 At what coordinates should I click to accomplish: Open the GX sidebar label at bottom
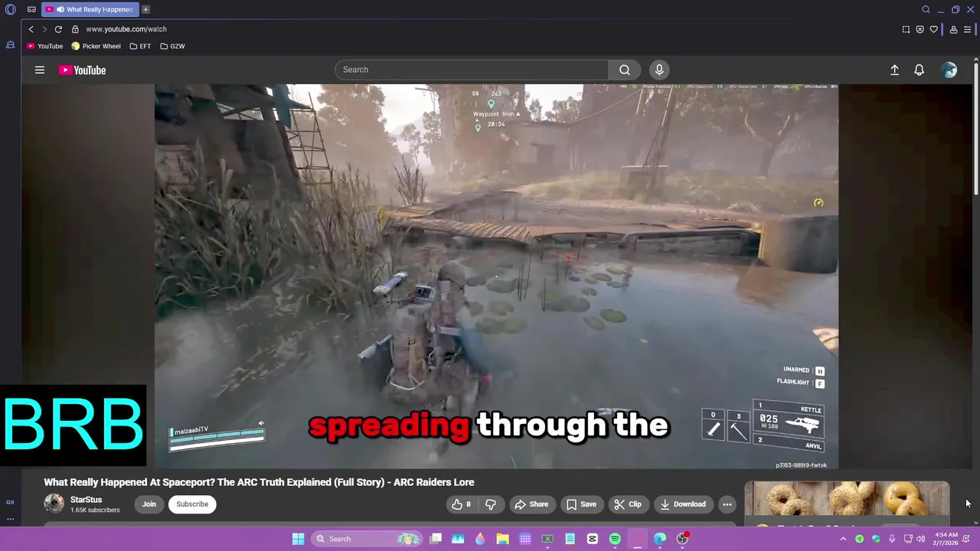(10, 502)
